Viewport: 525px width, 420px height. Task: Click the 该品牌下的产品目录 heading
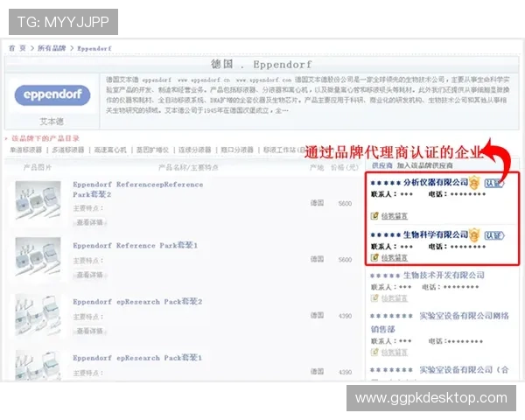tap(45, 138)
